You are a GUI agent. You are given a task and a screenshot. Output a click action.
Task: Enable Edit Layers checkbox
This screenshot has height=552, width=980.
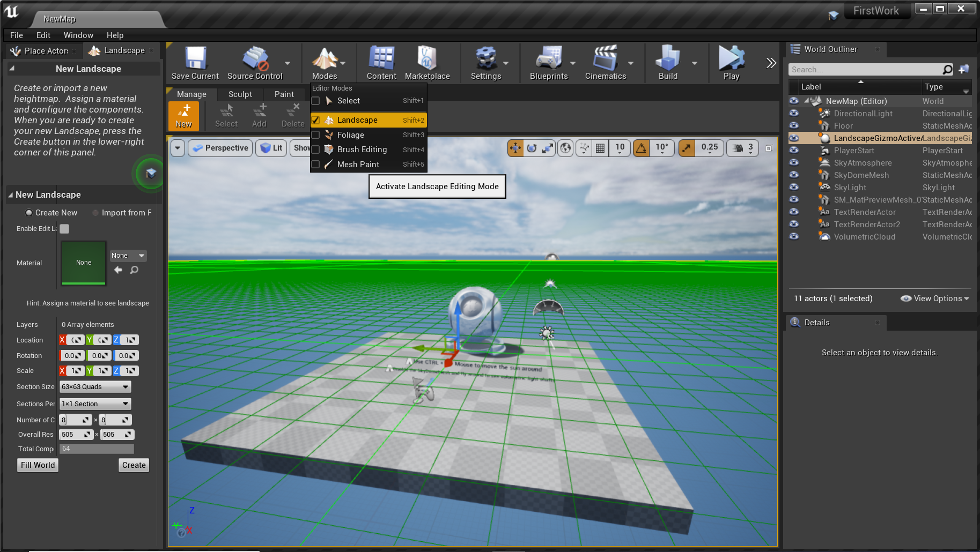[x=64, y=229]
